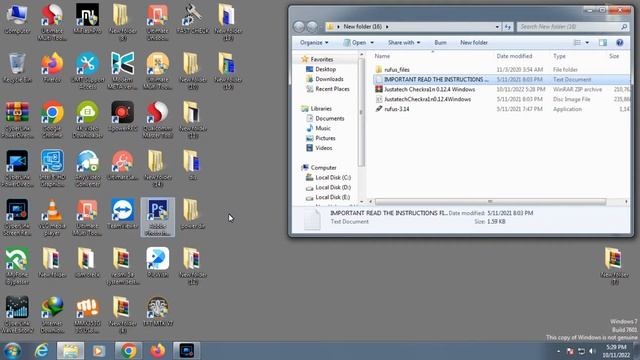Open the Organize dropdown menu
Viewport: 640px width, 360px height.
[314, 42]
